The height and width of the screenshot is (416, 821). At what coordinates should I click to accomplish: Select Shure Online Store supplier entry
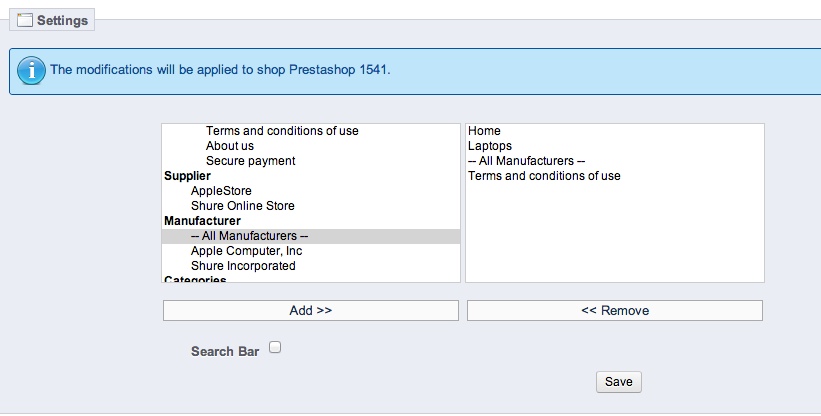click(242, 206)
